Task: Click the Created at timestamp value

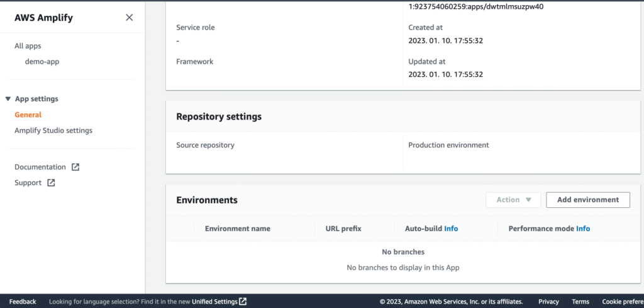Action: click(x=446, y=41)
